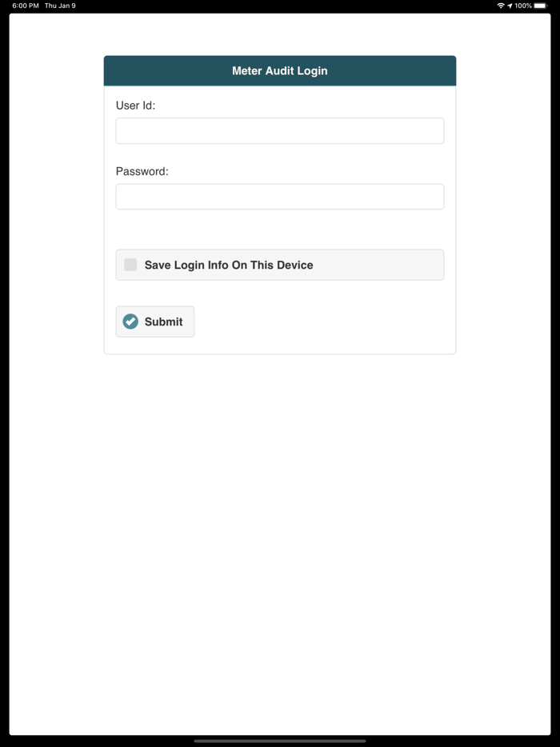Tap the battery icon in status bar

(x=541, y=6)
